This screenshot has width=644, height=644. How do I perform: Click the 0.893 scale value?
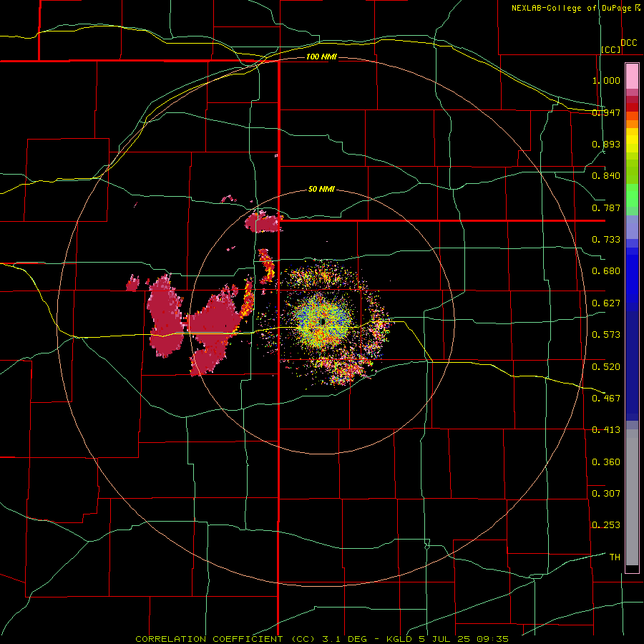(x=606, y=144)
